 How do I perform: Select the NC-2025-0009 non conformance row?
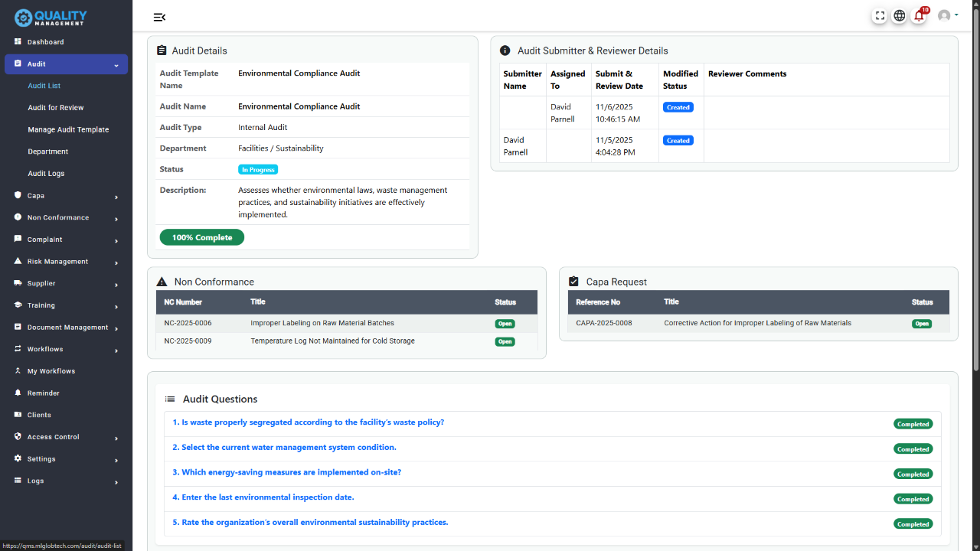click(x=332, y=341)
